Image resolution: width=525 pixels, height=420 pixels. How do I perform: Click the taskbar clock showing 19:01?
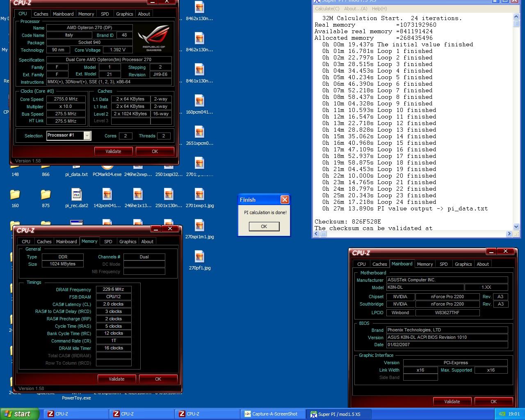(514, 414)
